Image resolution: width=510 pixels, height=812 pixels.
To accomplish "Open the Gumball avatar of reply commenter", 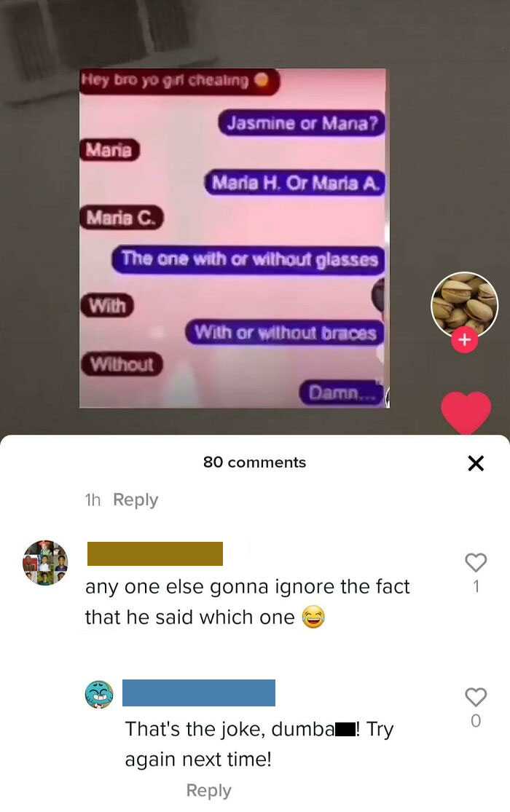I will [x=99, y=695].
